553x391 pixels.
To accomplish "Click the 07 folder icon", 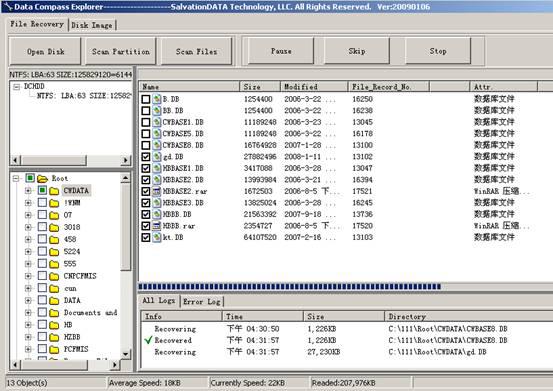I will (x=54, y=215).
